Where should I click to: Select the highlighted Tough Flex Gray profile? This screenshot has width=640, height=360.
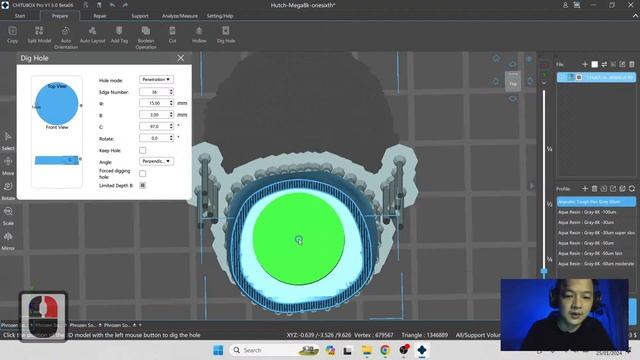point(596,202)
